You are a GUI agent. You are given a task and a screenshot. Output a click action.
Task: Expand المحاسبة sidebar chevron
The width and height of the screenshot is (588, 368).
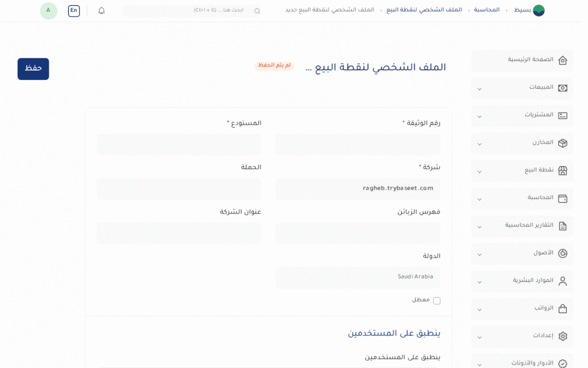click(479, 200)
